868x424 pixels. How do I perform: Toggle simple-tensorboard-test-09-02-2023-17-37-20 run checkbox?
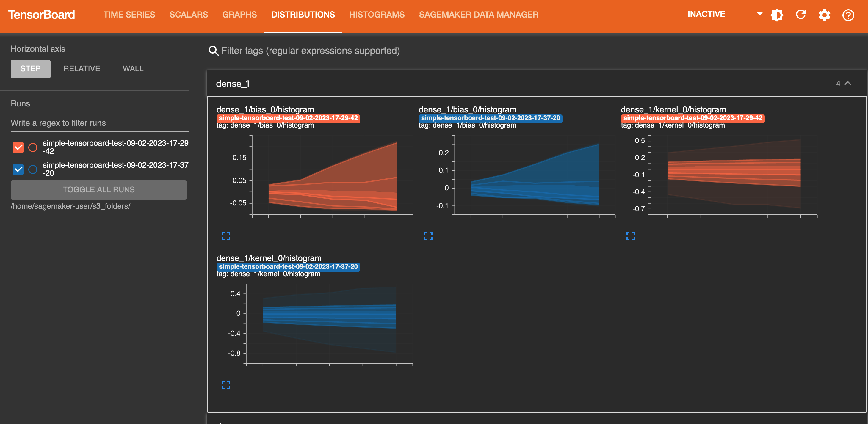pos(19,168)
